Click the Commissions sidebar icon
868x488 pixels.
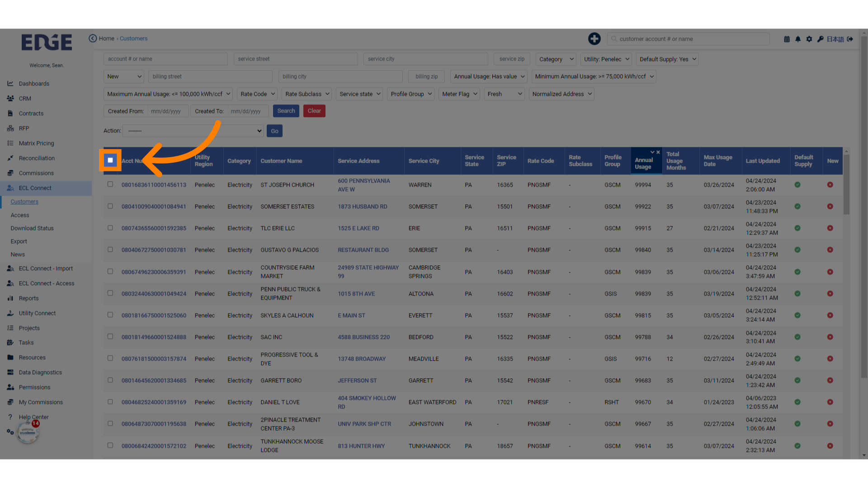coord(10,173)
